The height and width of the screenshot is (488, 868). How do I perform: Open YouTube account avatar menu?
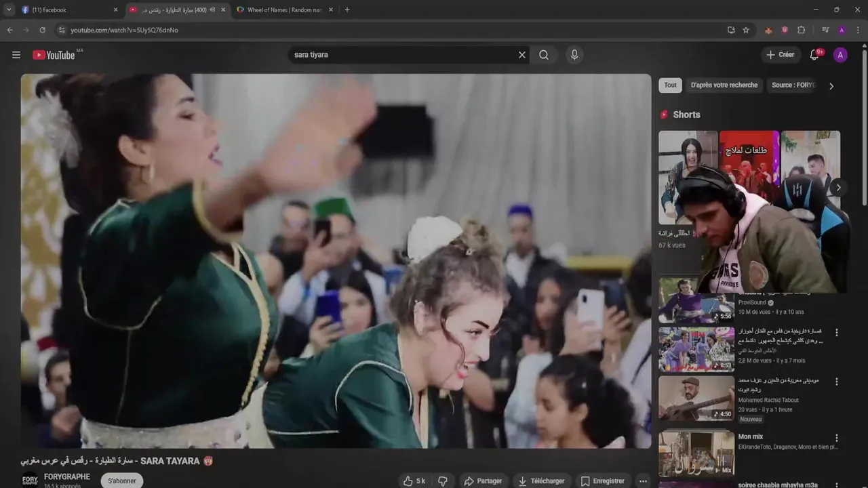pos(840,55)
